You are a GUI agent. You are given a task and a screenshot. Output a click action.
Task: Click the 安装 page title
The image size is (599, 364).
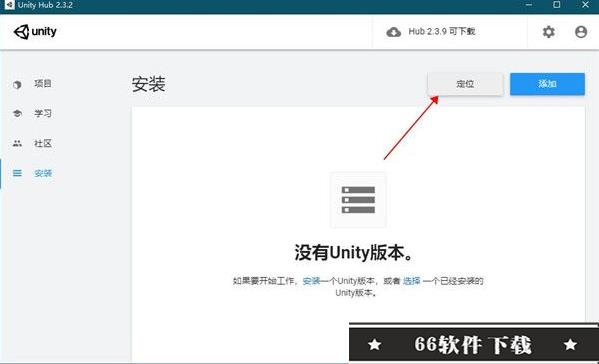click(149, 84)
